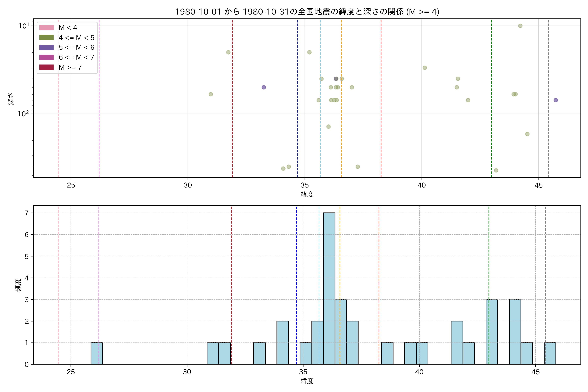Viewport: 588px width, 392px height.
Task: Click the crimson M >= 7 legend swatch
Action: (46, 67)
